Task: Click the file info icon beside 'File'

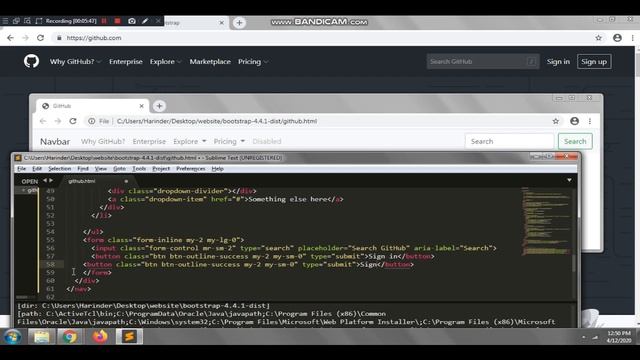Action: 91,121
